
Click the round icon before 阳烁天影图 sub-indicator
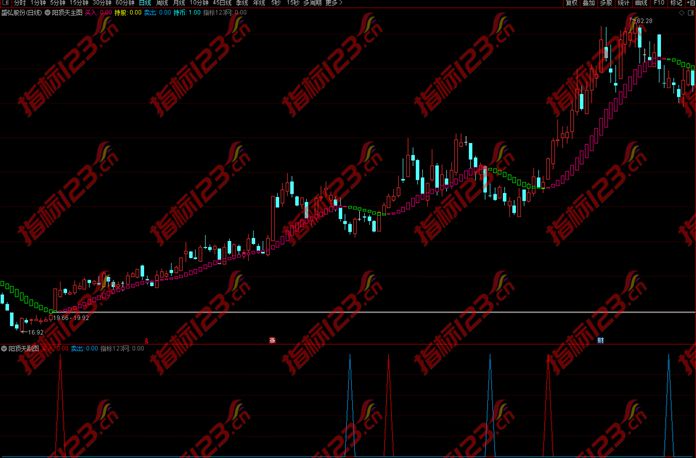4,349
